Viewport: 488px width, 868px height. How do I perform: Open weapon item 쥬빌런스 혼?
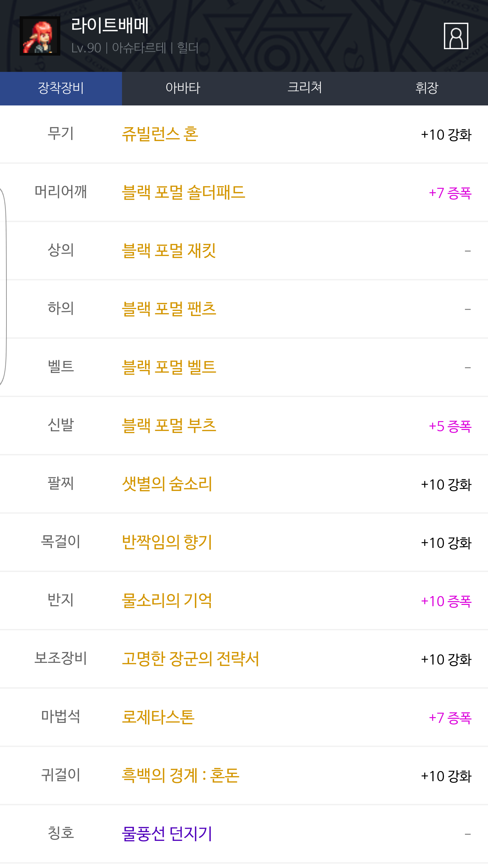click(160, 134)
